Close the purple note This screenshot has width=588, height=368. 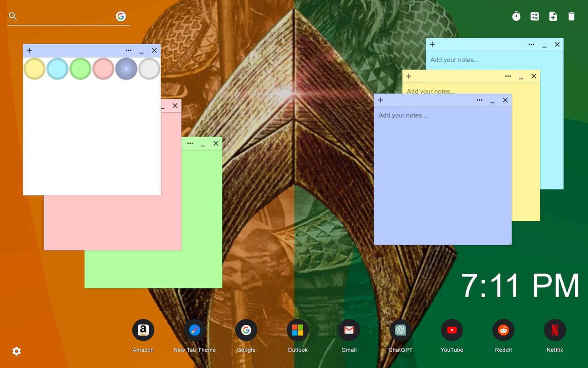point(505,100)
